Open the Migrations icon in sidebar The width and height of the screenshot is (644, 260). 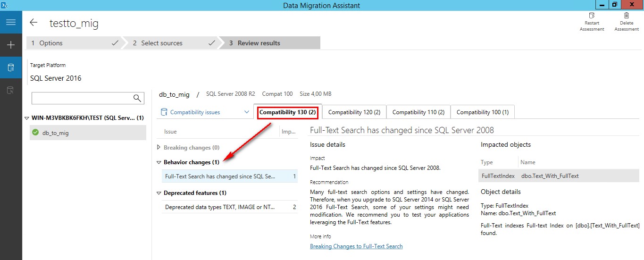point(11,90)
